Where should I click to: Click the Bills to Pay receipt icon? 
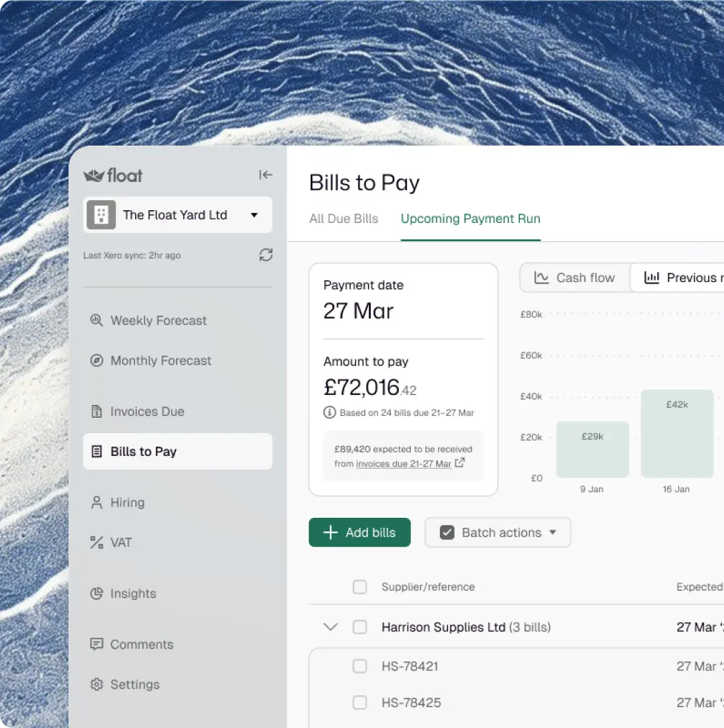pyautogui.click(x=97, y=451)
